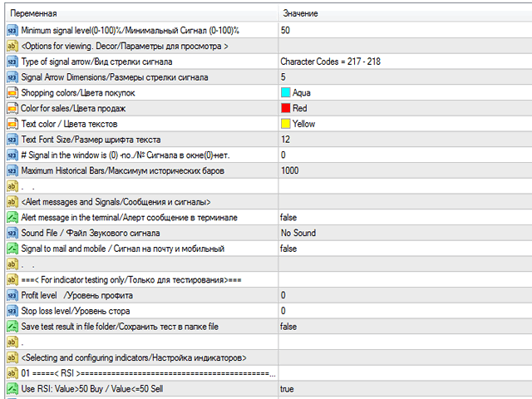Select the Text Font Size/Размер шрифта текста label

[91, 140]
